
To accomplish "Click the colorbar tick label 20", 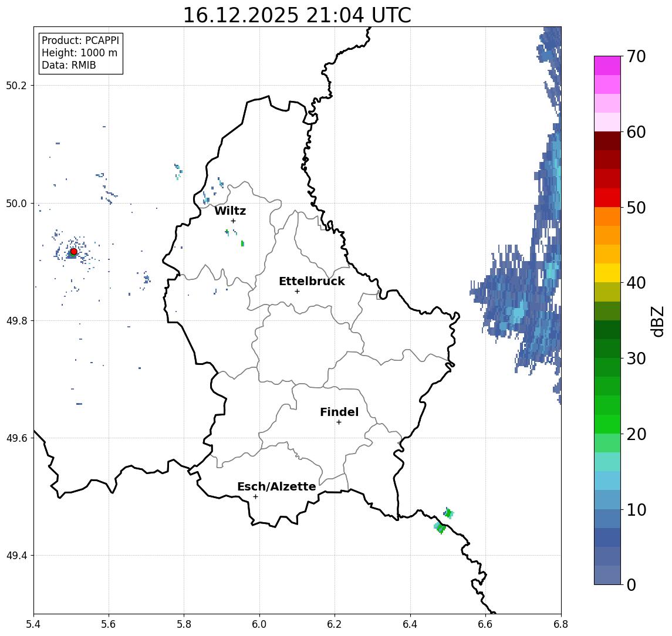I will (x=636, y=434).
